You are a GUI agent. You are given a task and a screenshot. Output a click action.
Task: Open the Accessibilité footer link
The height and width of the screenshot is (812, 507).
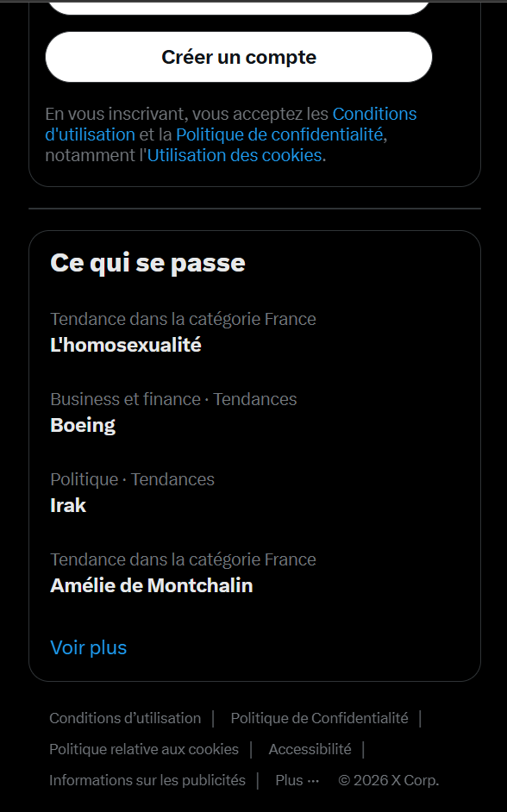(310, 749)
